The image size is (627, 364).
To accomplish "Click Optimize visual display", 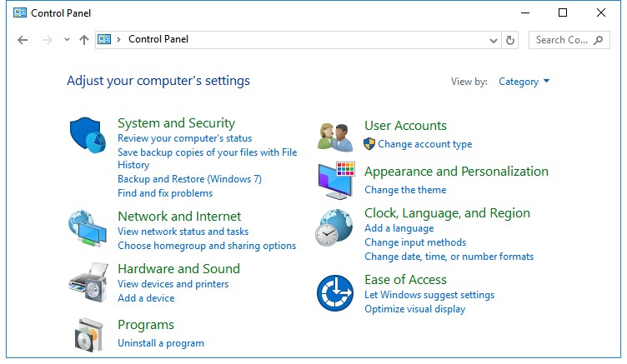I will point(414,309).
